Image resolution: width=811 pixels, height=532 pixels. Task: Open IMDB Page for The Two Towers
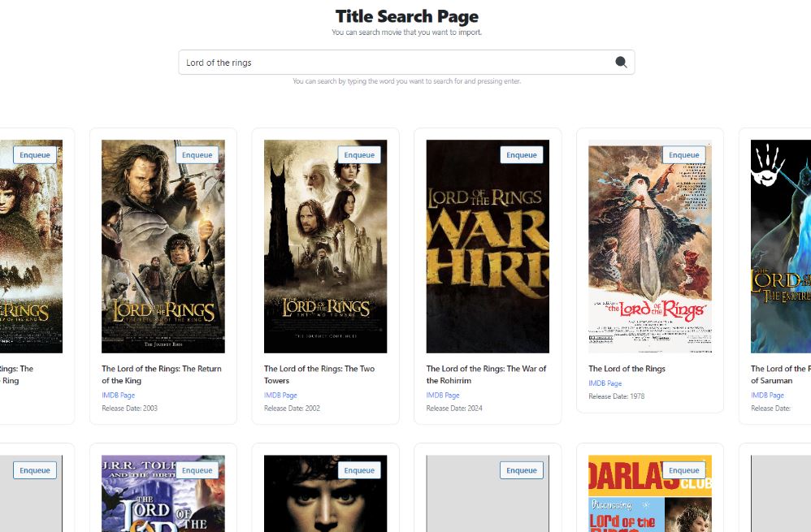pyautogui.click(x=280, y=395)
